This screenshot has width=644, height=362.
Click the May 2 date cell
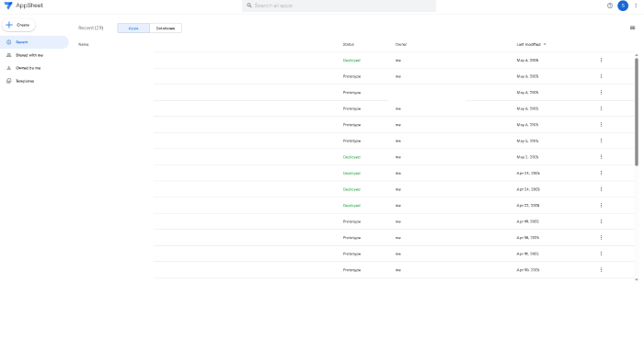527,157
